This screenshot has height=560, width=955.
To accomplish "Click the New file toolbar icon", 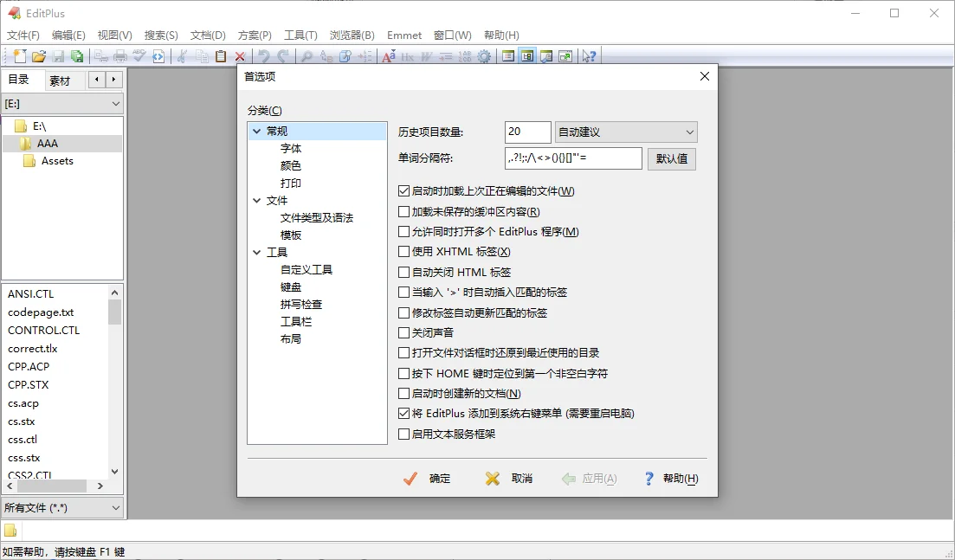I will click(20, 56).
